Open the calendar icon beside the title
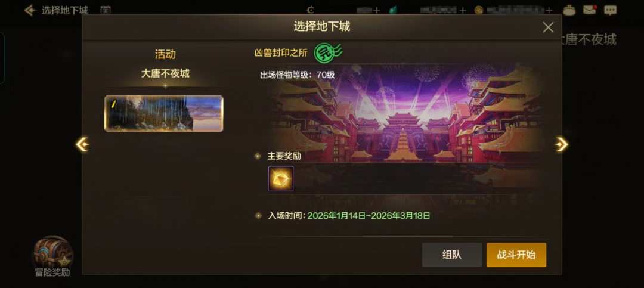The height and width of the screenshot is (288, 644). pos(106,10)
